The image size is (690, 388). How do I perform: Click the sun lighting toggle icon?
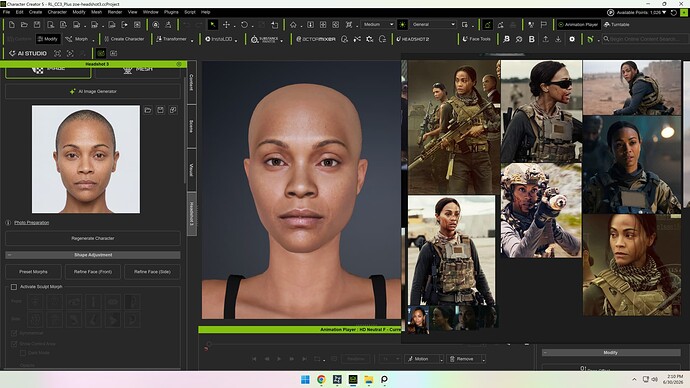pos(402,25)
